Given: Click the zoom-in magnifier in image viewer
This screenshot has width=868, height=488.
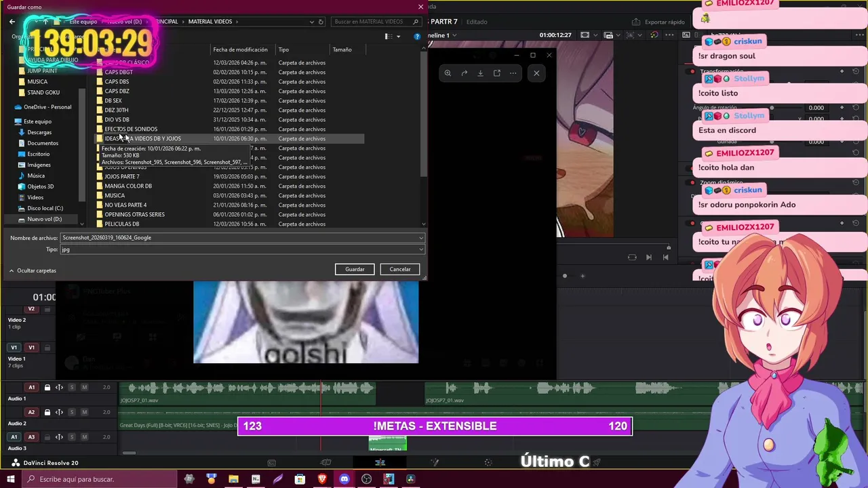Looking at the screenshot, I should [x=448, y=73].
